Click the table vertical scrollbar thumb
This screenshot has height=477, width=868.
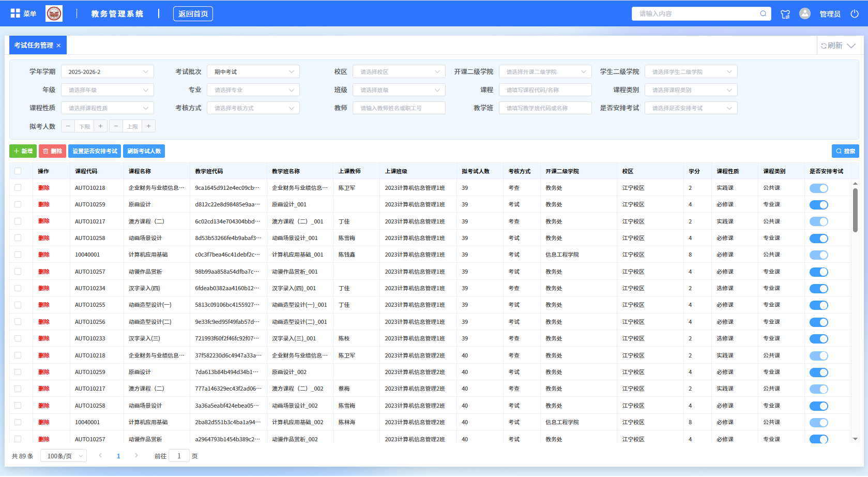pos(855,210)
